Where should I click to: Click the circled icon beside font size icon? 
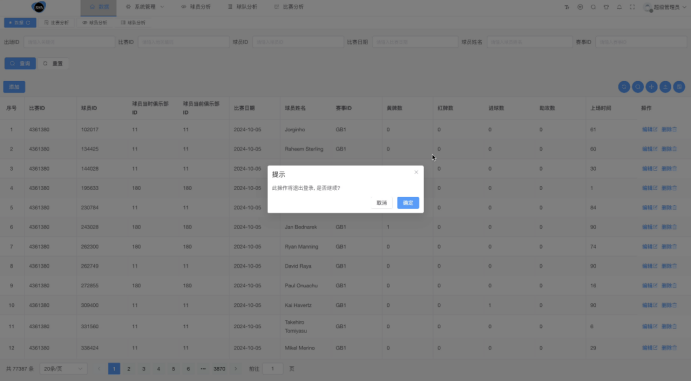[580, 7]
